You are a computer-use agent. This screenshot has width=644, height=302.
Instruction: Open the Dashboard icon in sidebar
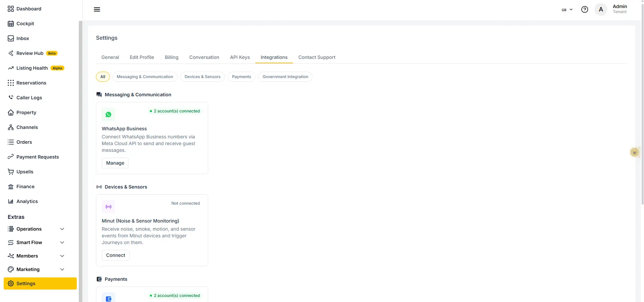coord(11,9)
